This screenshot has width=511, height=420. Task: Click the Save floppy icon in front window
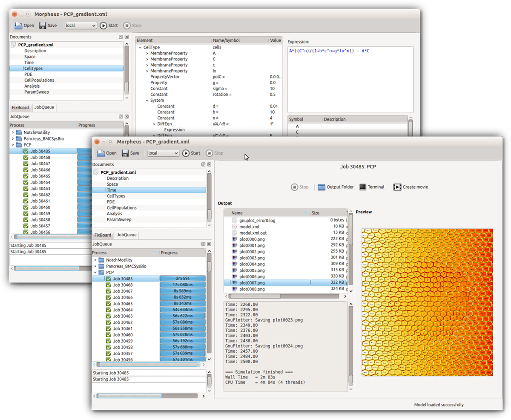(125, 153)
